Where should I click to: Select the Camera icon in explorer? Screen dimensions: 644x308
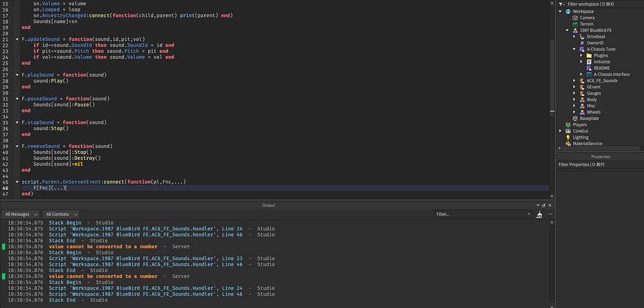tap(575, 17)
